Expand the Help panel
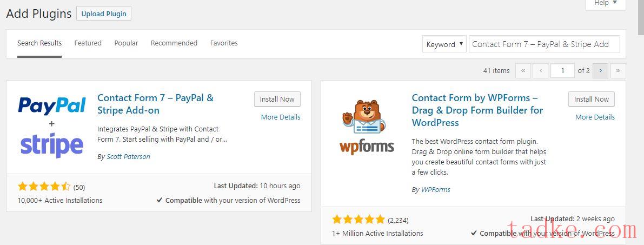 [x=605, y=3]
